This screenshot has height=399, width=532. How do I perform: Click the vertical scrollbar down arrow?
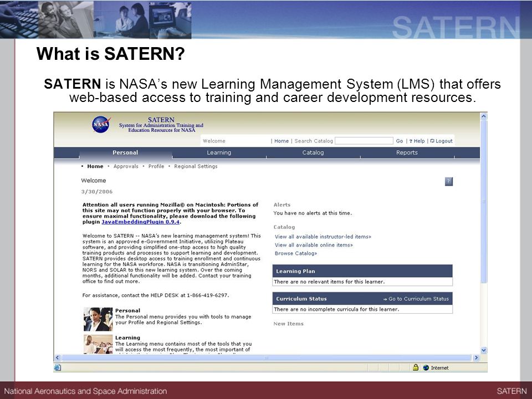point(484,350)
